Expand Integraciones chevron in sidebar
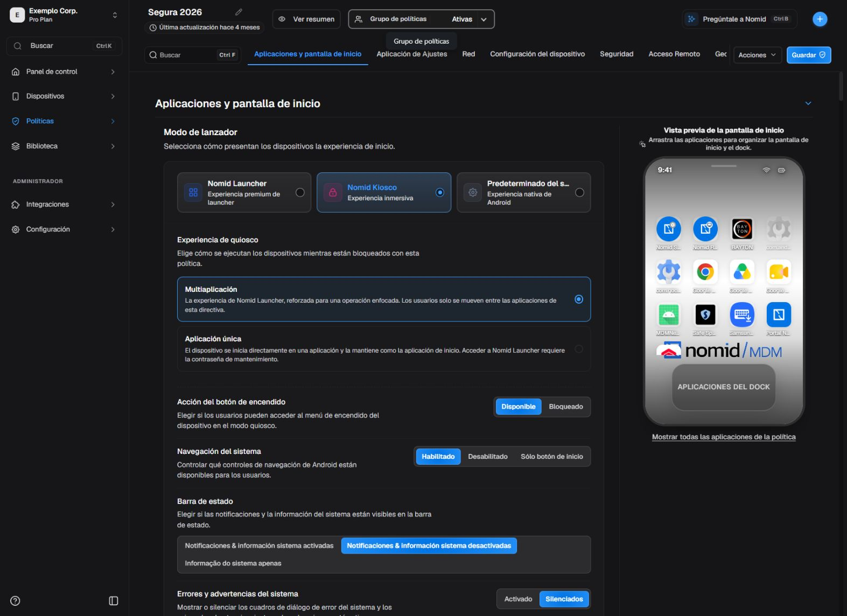Image resolution: width=847 pixels, height=616 pixels. click(x=113, y=205)
